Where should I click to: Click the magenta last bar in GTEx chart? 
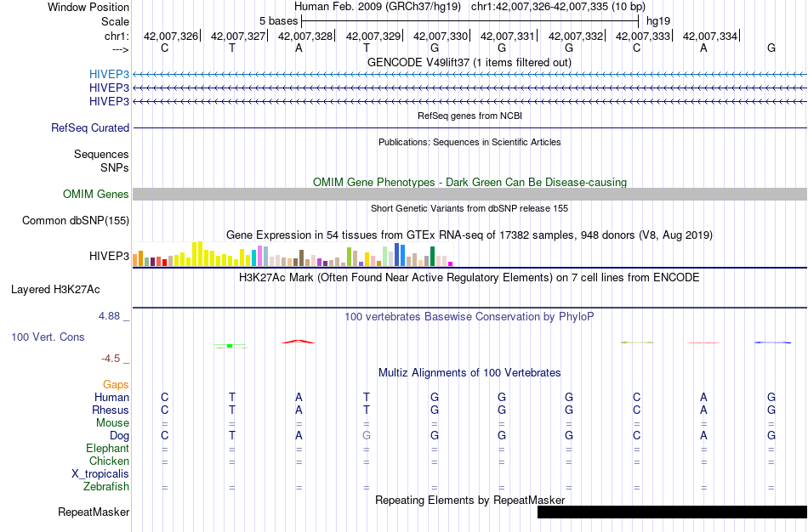[x=451, y=263]
